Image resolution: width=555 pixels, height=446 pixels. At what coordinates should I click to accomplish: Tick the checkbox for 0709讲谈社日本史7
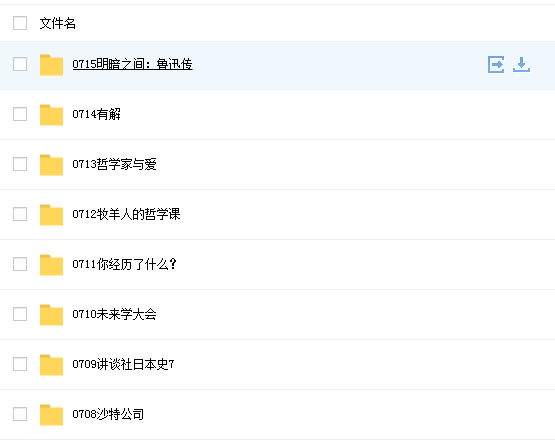pyautogui.click(x=20, y=364)
